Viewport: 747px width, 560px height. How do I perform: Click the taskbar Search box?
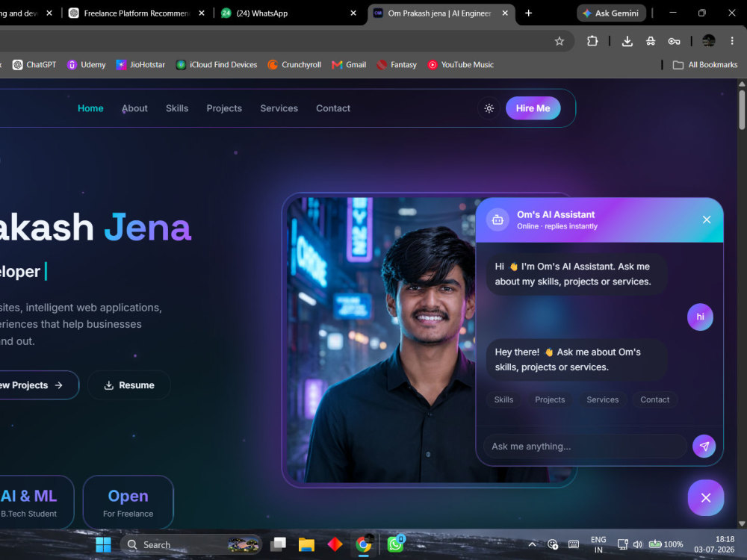(191, 544)
